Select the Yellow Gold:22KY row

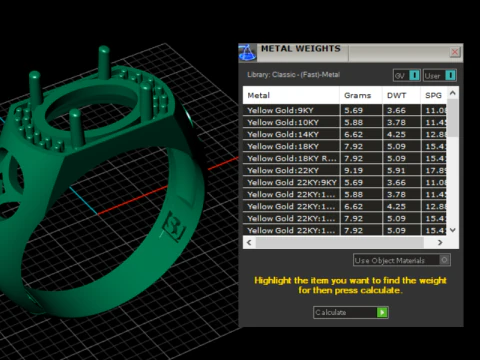click(x=345, y=170)
